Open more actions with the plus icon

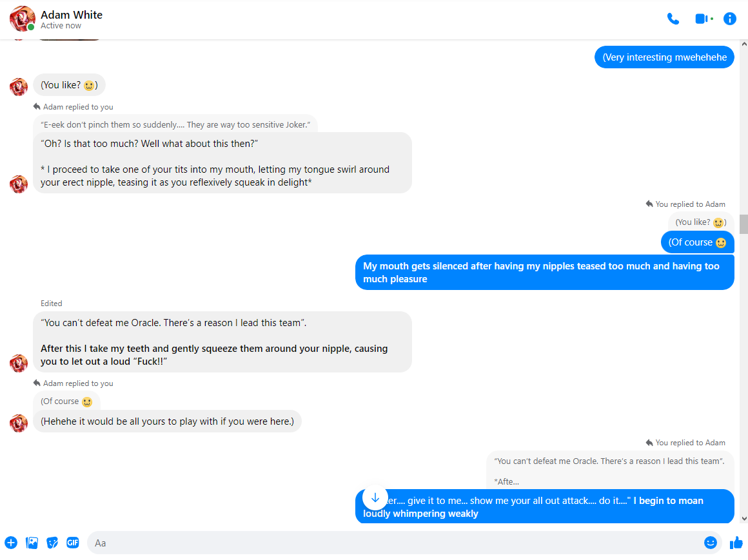(x=11, y=543)
